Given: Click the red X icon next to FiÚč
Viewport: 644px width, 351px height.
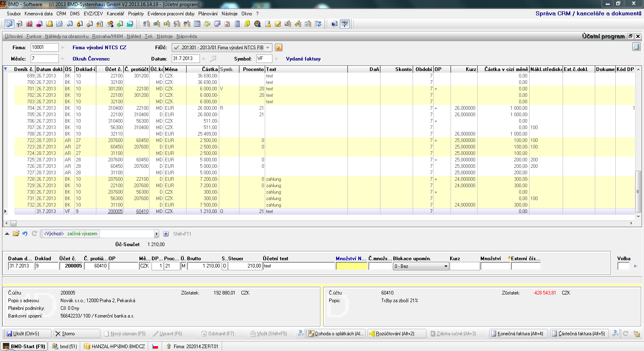Looking at the screenshot, I should (x=278, y=48).
